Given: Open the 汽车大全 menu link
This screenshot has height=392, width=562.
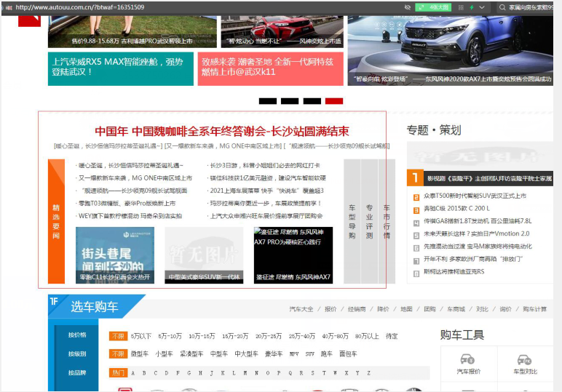Looking at the screenshot, I should tap(301, 309).
